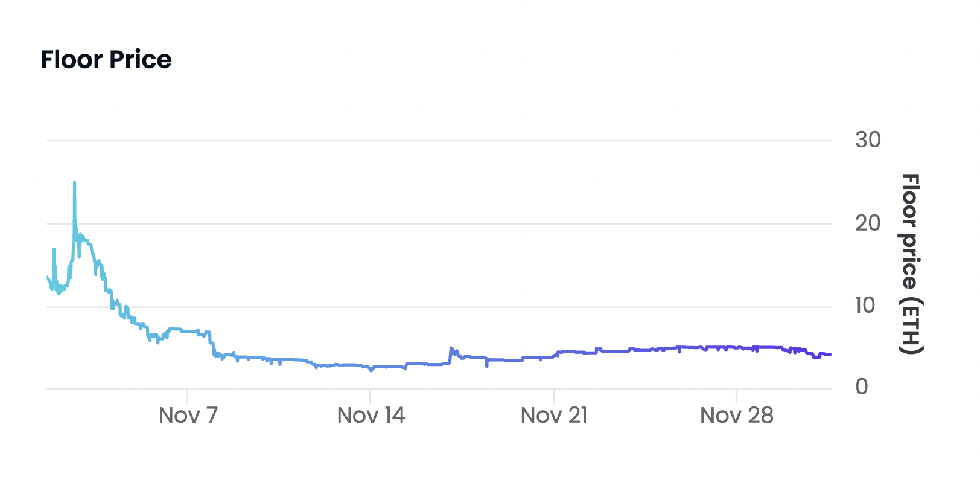980x488 pixels.
Task: Click the 30 value on price axis
Action: (868, 140)
